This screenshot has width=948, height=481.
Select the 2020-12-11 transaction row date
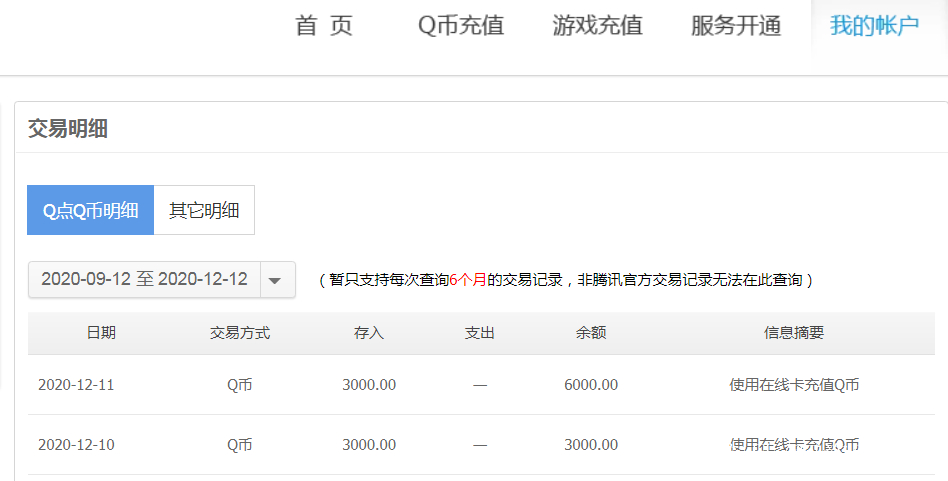tap(76, 385)
